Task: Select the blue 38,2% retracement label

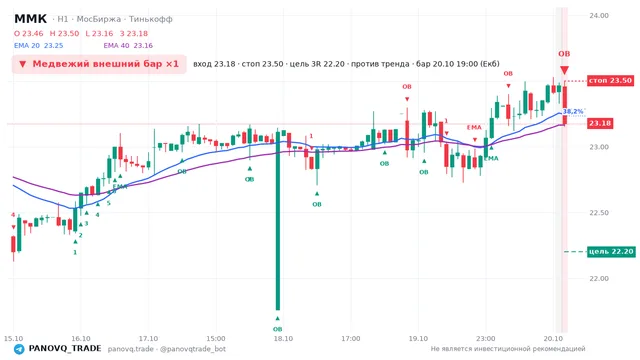Action: [573, 111]
